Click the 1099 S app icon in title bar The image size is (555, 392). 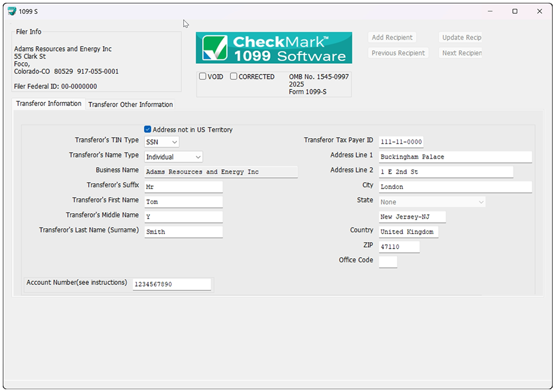point(12,11)
